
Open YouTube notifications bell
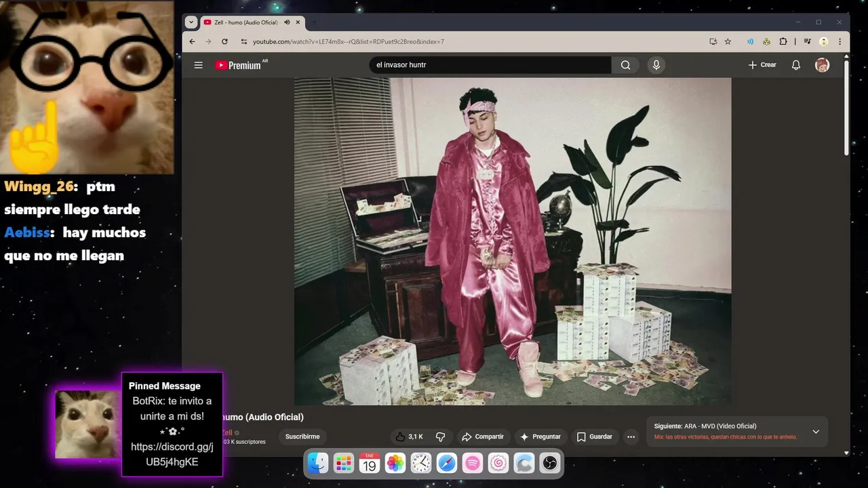[x=796, y=65]
